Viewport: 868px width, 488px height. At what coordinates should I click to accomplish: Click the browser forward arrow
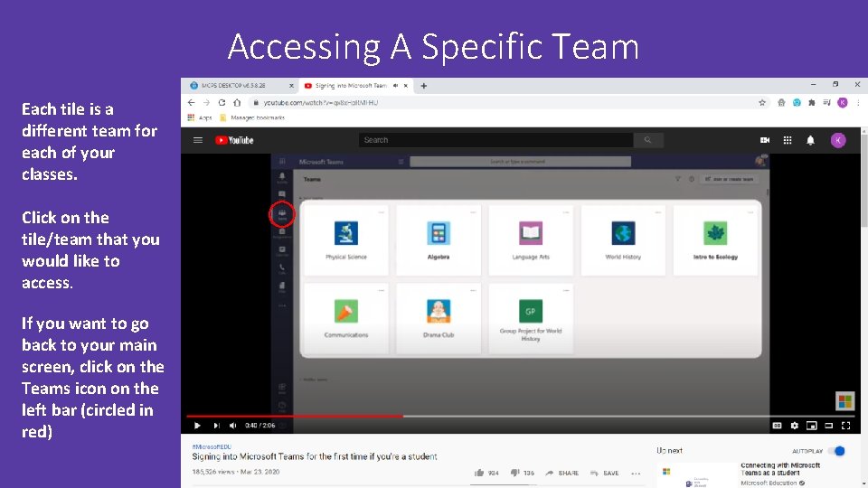tap(206, 102)
